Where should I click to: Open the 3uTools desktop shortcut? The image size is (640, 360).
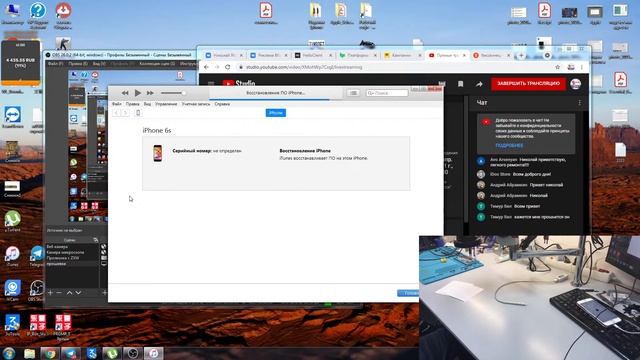pyautogui.click(x=12, y=324)
